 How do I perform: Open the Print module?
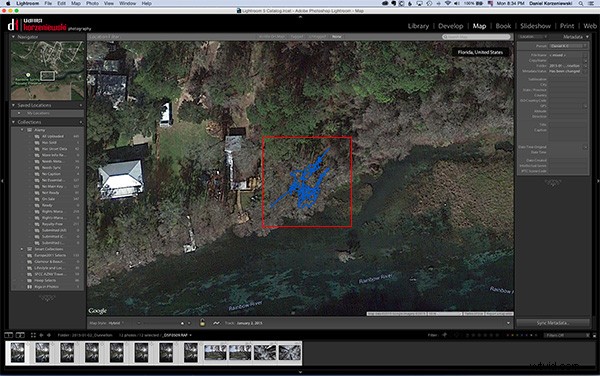point(567,26)
